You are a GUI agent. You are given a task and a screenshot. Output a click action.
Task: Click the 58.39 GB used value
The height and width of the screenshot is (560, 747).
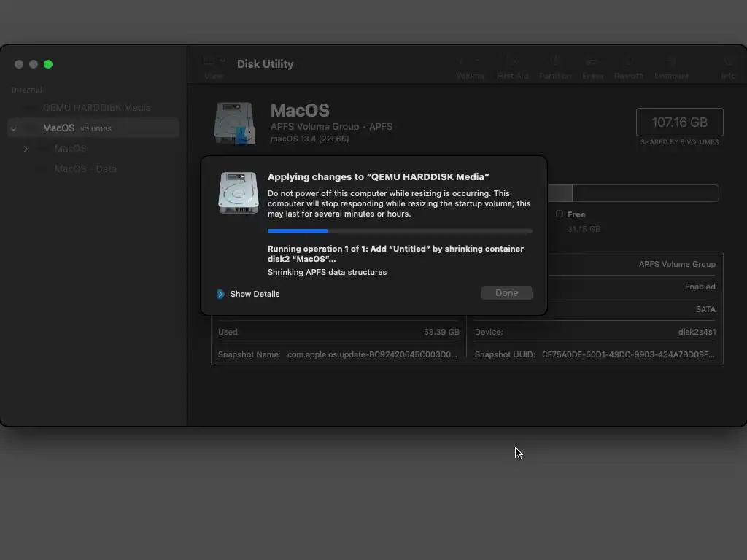pyautogui.click(x=441, y=332)
